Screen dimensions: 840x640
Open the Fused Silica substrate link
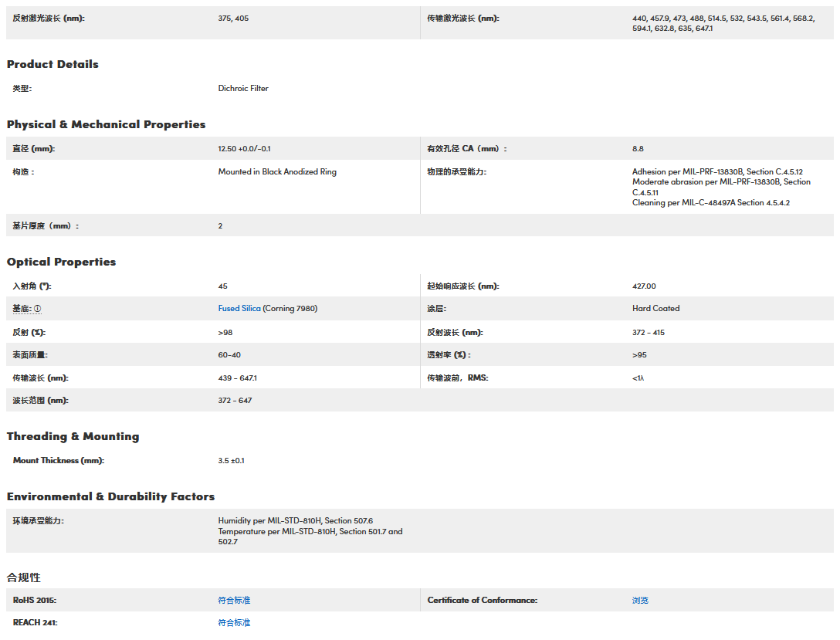pos(239,309)
